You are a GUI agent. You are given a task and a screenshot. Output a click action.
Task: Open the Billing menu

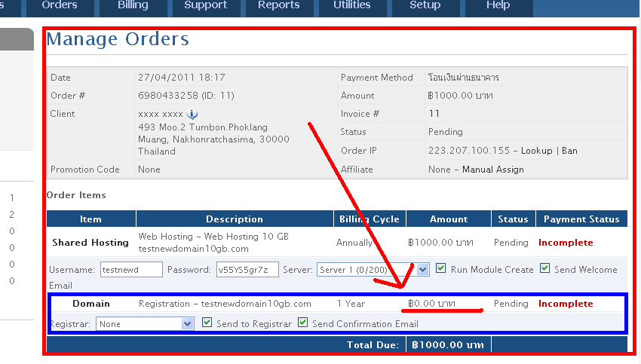click(x=133, y=6)
